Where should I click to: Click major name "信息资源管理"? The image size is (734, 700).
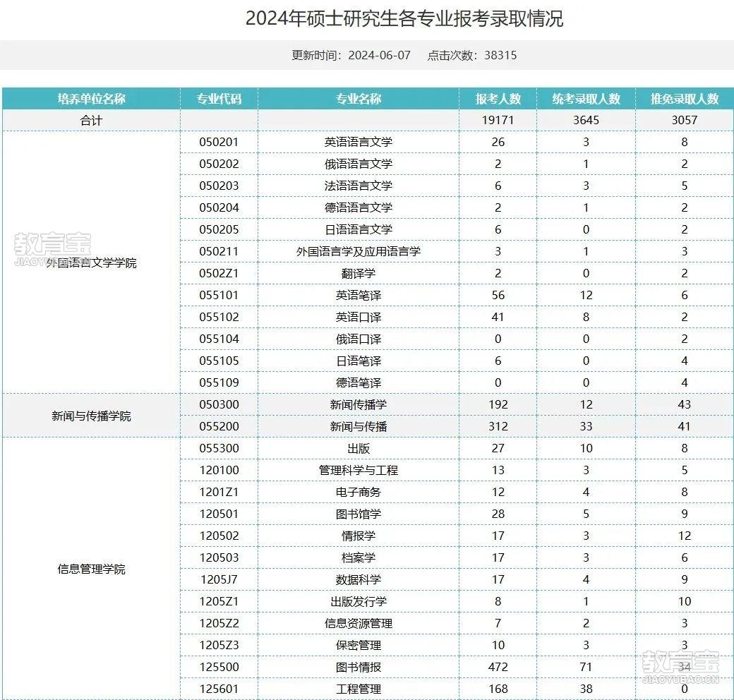point(359,623)
